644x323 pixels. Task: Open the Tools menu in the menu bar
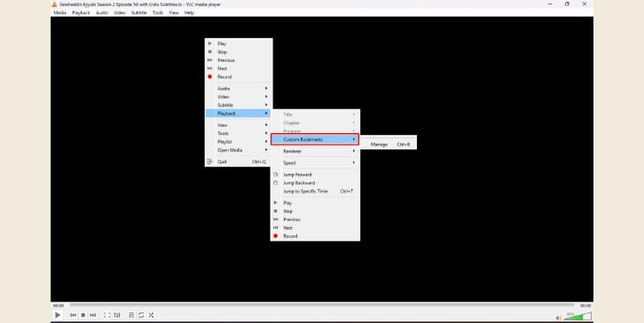(158, 12)
